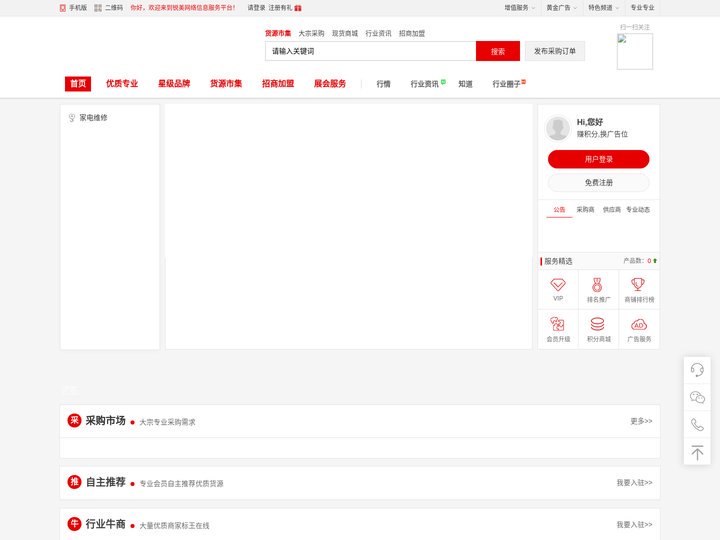Viewport: 720px width, 540px height.
Task: Open the 积分商城 coins icon
Action: (x=597, y=324)
